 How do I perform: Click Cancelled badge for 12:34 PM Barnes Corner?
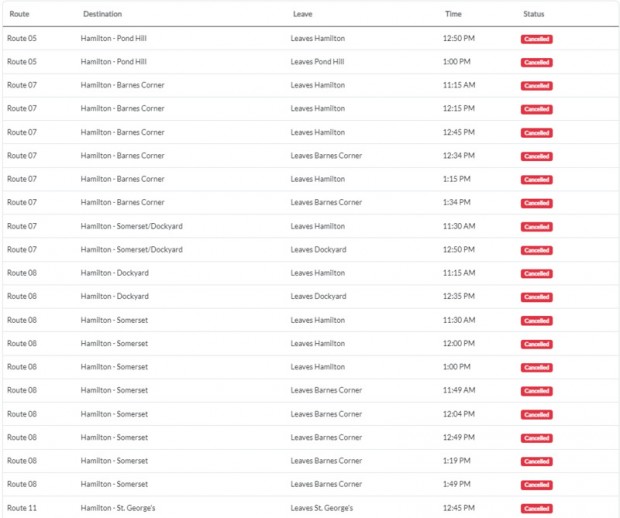click(x=536, y=156)
